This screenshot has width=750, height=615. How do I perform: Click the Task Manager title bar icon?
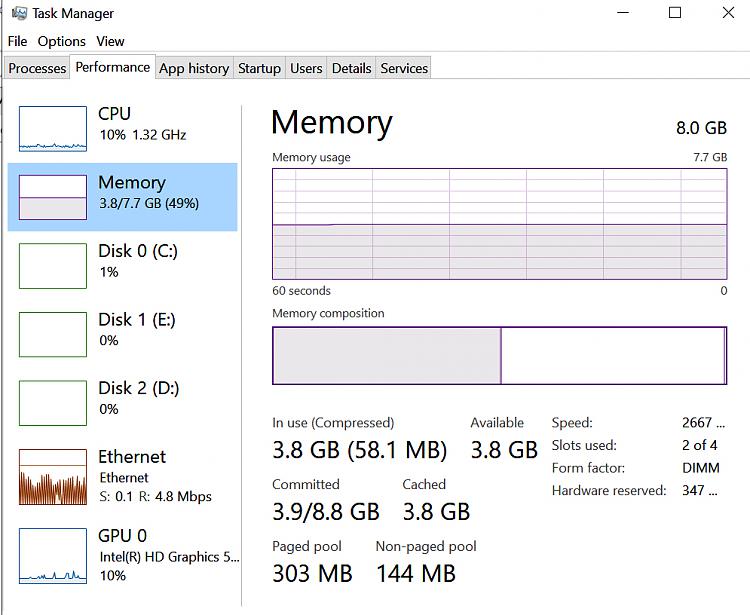click(x=19, y=13)
